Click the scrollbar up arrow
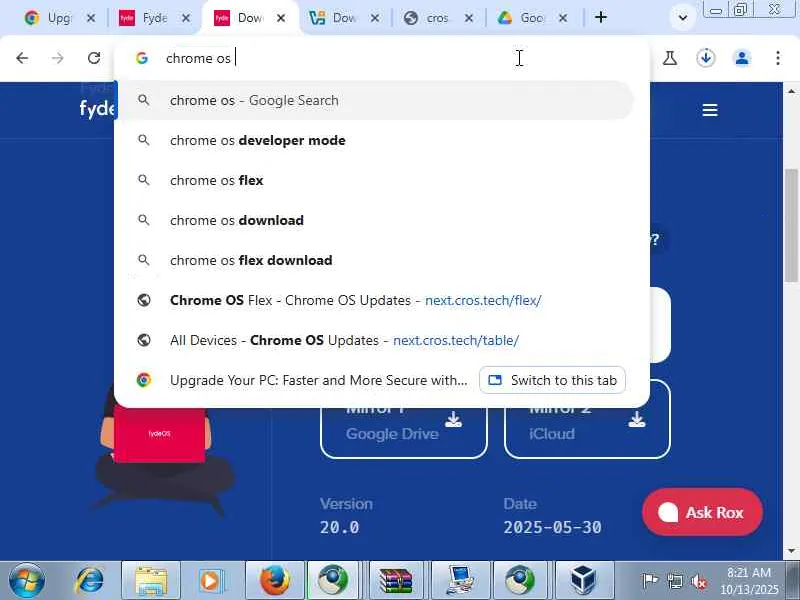Screen dimensions: 800x600 click(x=791, y=91)
